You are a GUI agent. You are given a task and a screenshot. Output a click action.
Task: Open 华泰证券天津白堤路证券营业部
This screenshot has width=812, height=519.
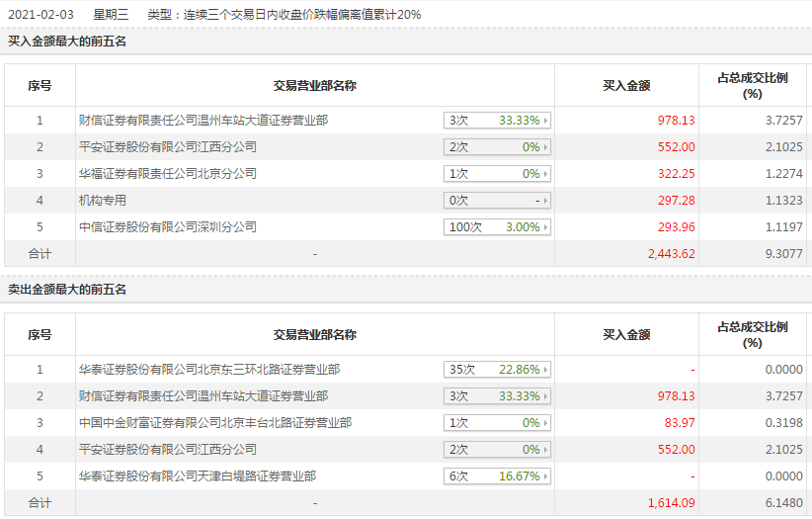coord(198,476)
